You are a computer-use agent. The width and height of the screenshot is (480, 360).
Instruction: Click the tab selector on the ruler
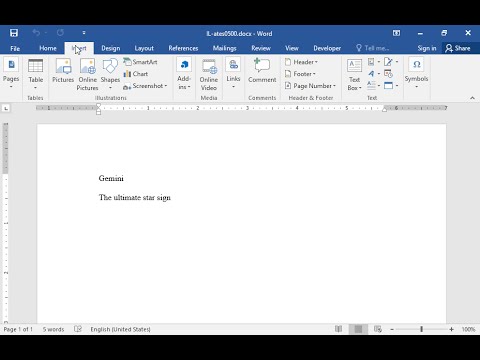point(6,108)
